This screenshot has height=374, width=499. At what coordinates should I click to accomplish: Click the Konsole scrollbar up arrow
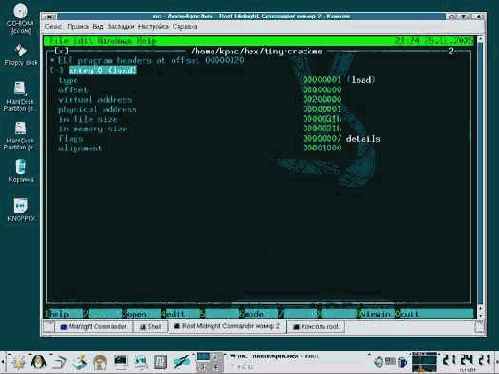[x=480, y=39]
